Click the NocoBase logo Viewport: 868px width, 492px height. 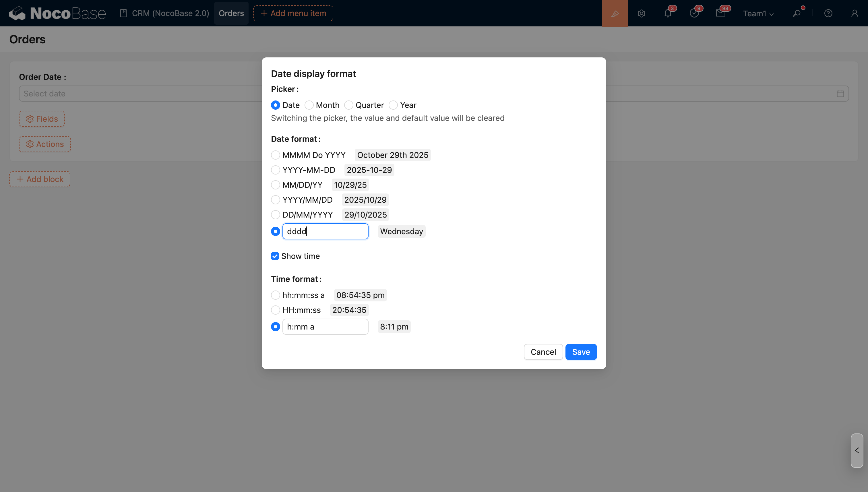coord(57,13)
